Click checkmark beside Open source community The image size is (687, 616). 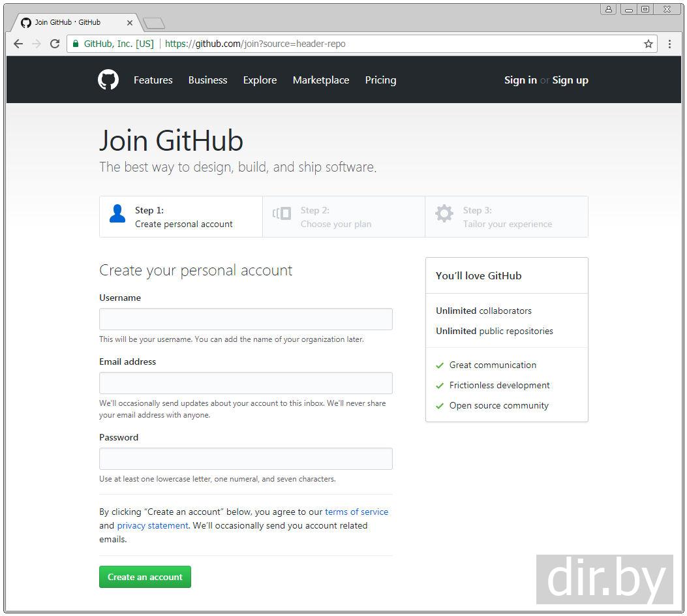pos(440,406)
